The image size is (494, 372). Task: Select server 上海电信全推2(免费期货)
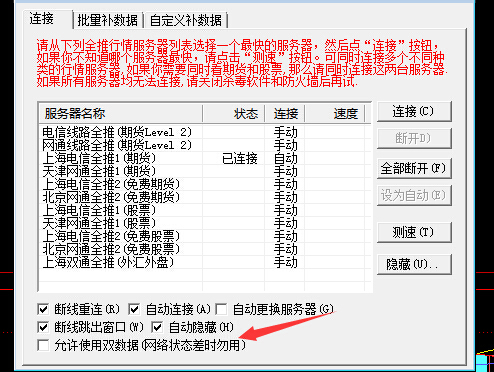click(111, 184)
